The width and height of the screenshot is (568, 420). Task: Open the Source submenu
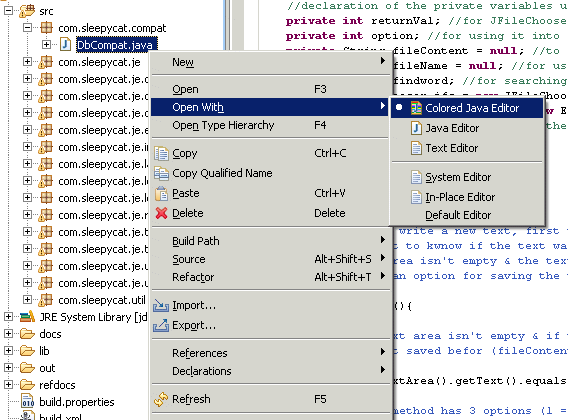270,259
